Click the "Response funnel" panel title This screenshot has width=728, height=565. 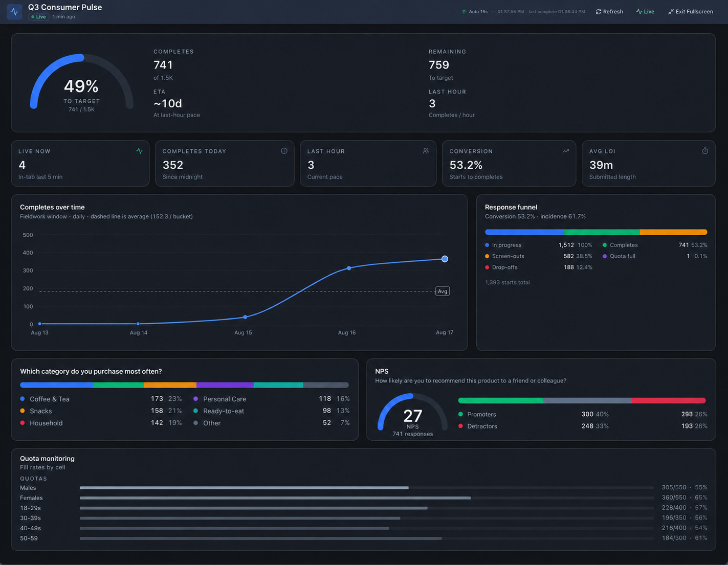(511, 207)
